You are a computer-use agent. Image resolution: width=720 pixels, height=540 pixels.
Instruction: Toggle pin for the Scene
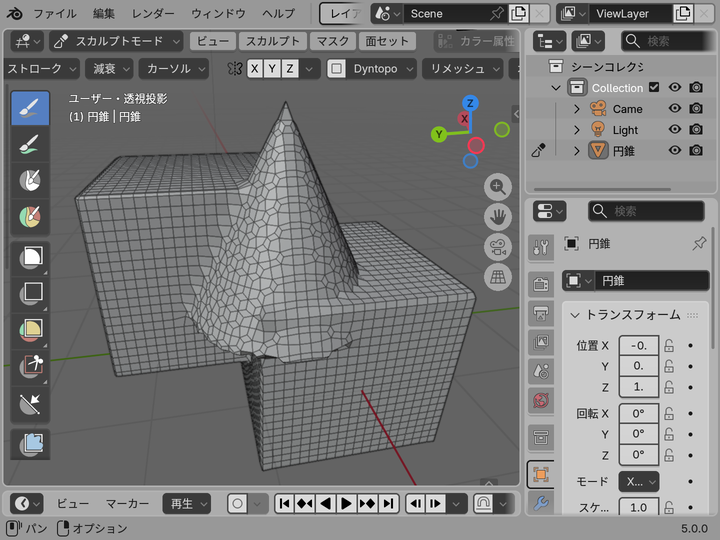[496, 14]
